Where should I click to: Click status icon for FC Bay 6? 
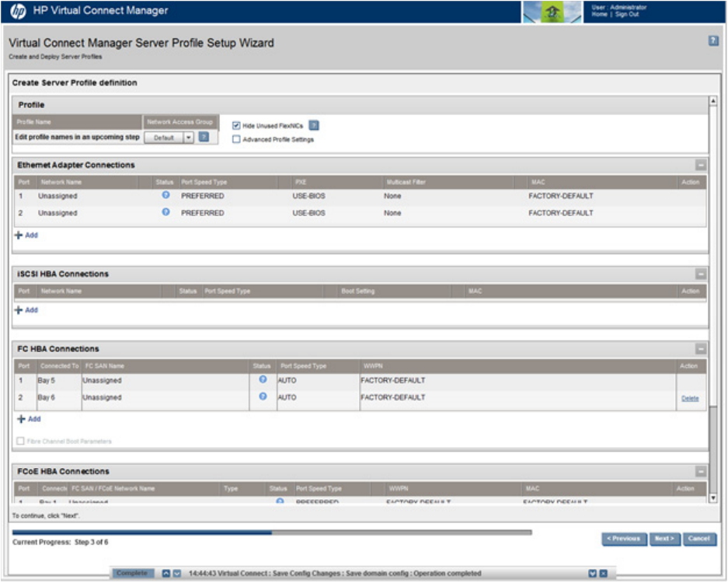point(263,396)
